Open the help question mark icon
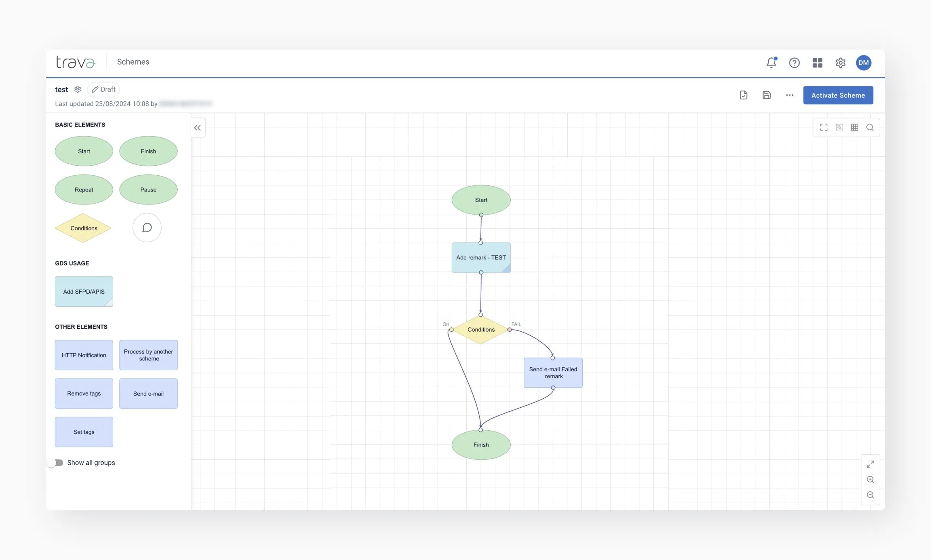The height and width of the screenshot is (560, 931). coord(794,63)
